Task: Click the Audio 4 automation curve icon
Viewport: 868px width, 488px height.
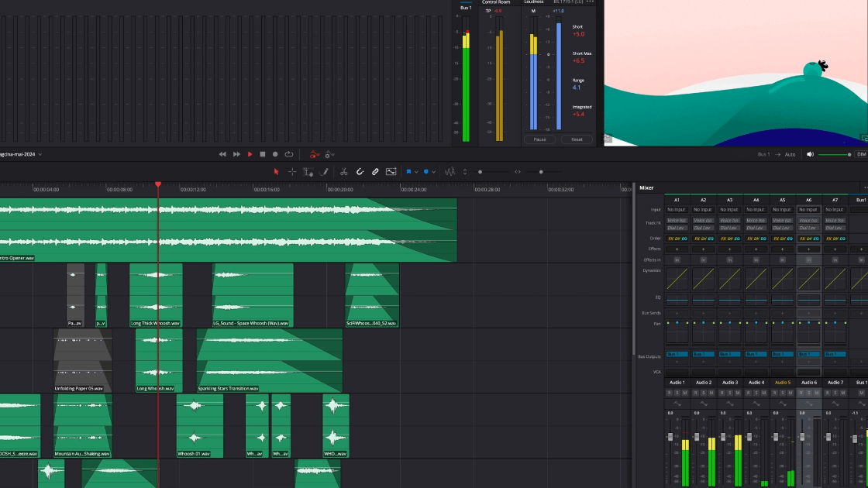Action: pyautogui.click(x=756, y=404)
